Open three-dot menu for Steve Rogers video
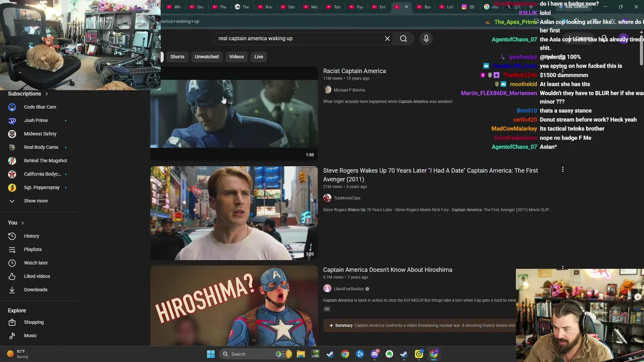This screenshot has height=362, width=644. pyautogui.click(x=562, y=170)
